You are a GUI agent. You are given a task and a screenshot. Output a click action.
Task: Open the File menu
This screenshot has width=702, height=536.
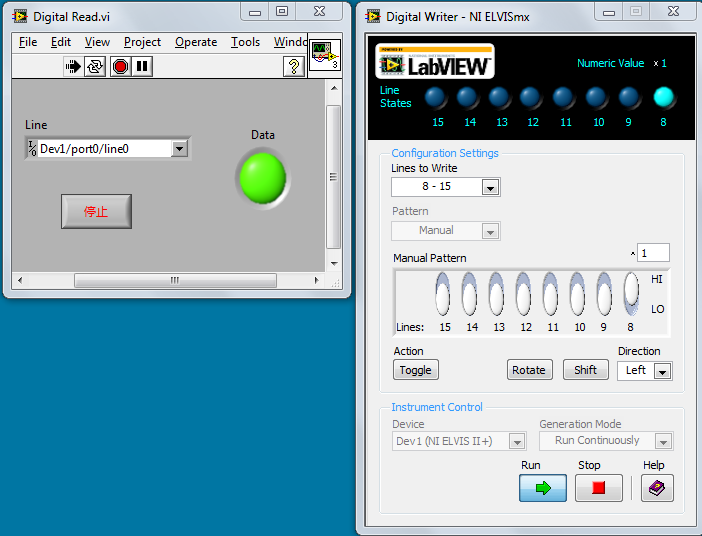[x=28, y=42]
